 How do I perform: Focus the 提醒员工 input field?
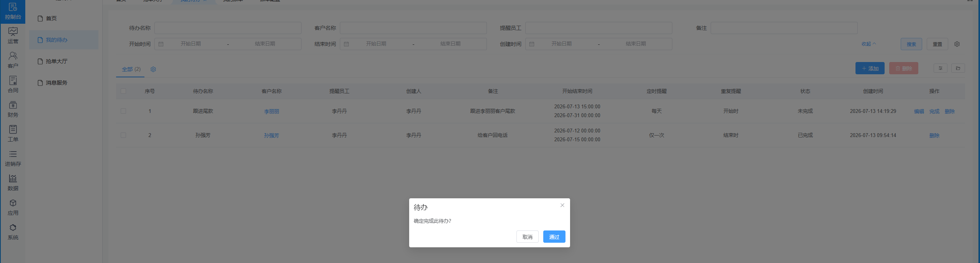[598, 28]
